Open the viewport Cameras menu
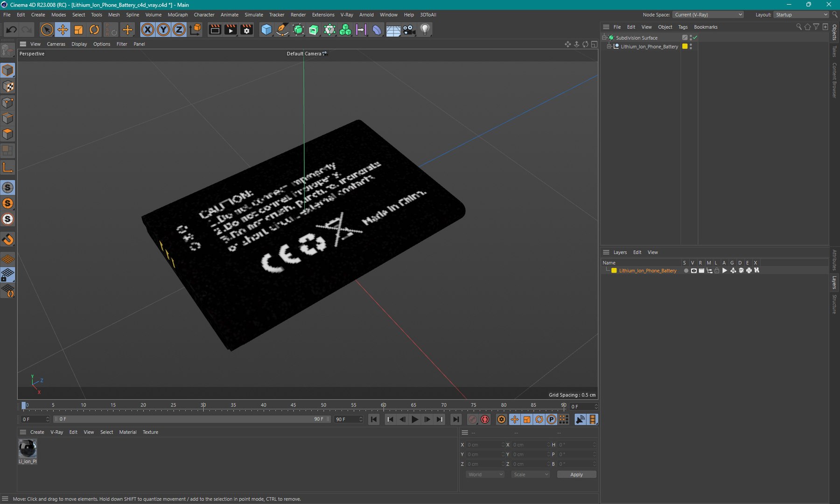 pos(56,44)
